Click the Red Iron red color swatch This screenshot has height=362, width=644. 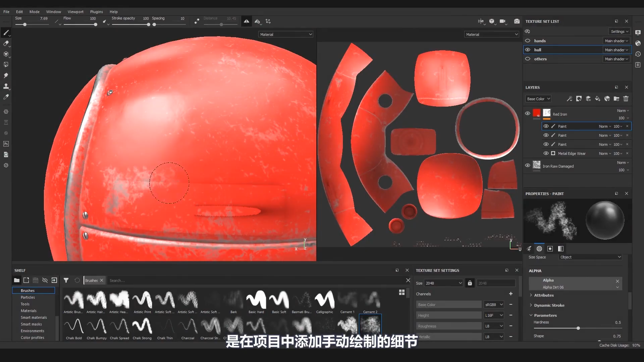tap(537, 113)
